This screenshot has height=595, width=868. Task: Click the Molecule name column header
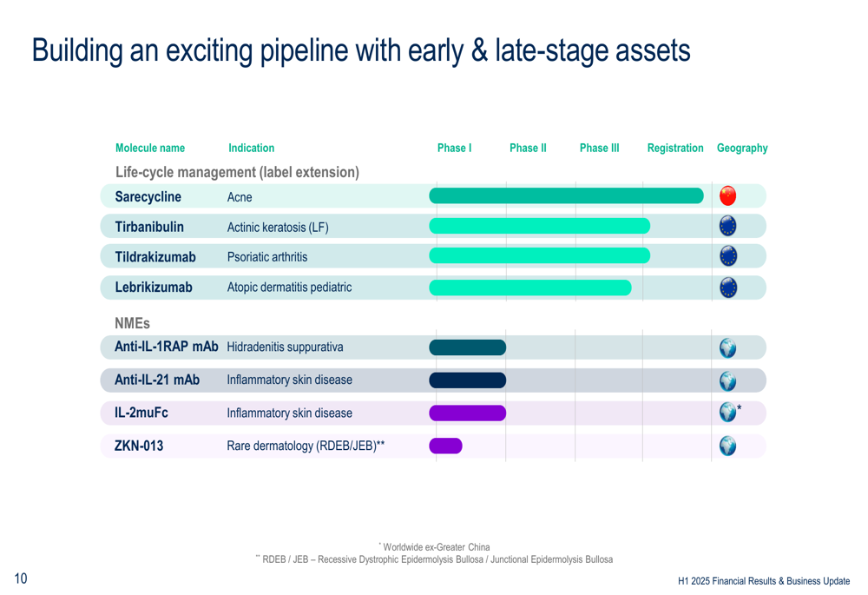click(150, 149)
